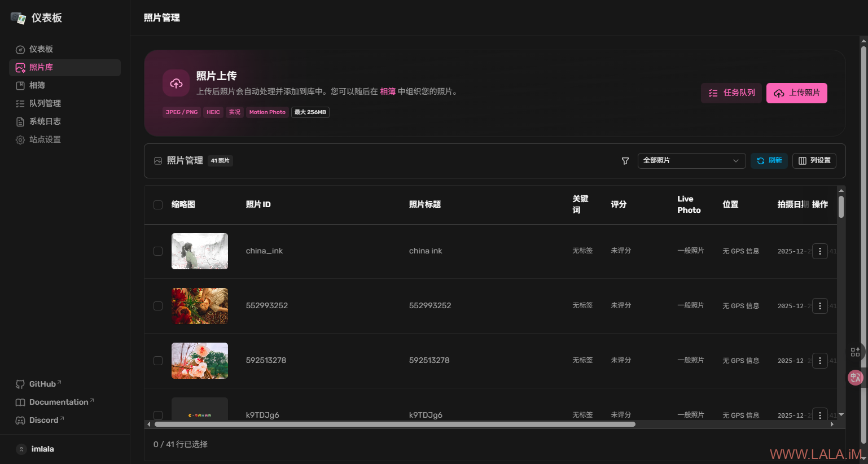Viewport: 868px width, 464px height.
Task: Click the imlala user avatar icon
Action: (21, 449)
